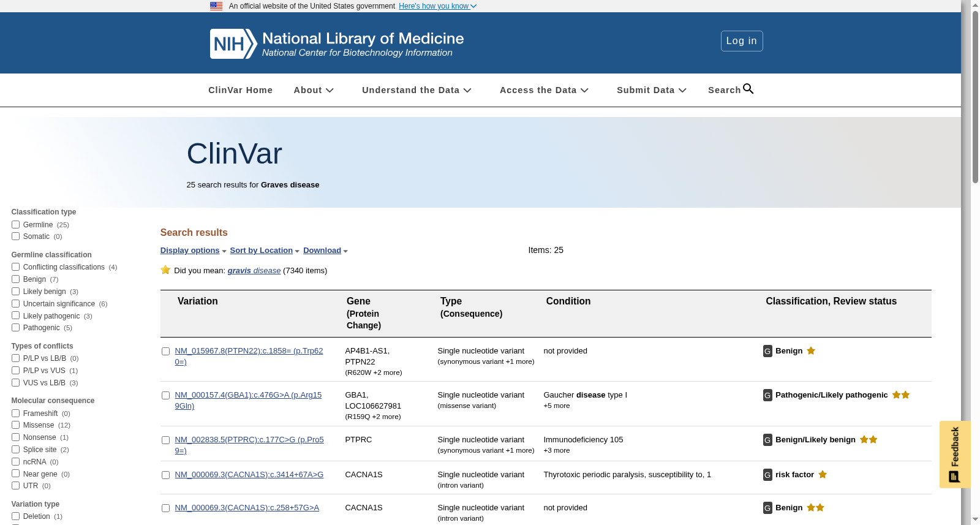This screenshot has height=525, width=980.
Task: Open variant NM_000069.3(CACNA1S):c.3414+67A>G link
Action: pos(249,475)
